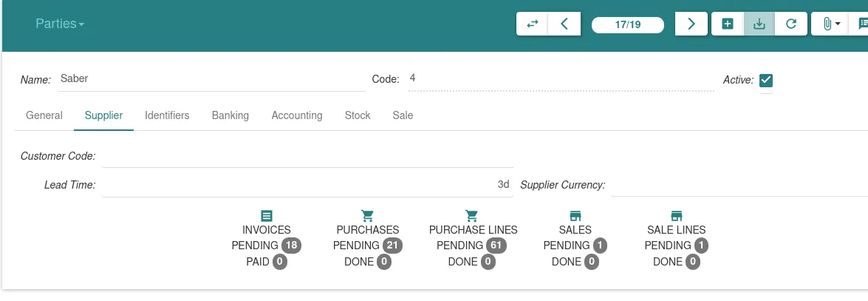Create a new record with plus icon
Screen dimensions: 868x301
click(728, 24)
